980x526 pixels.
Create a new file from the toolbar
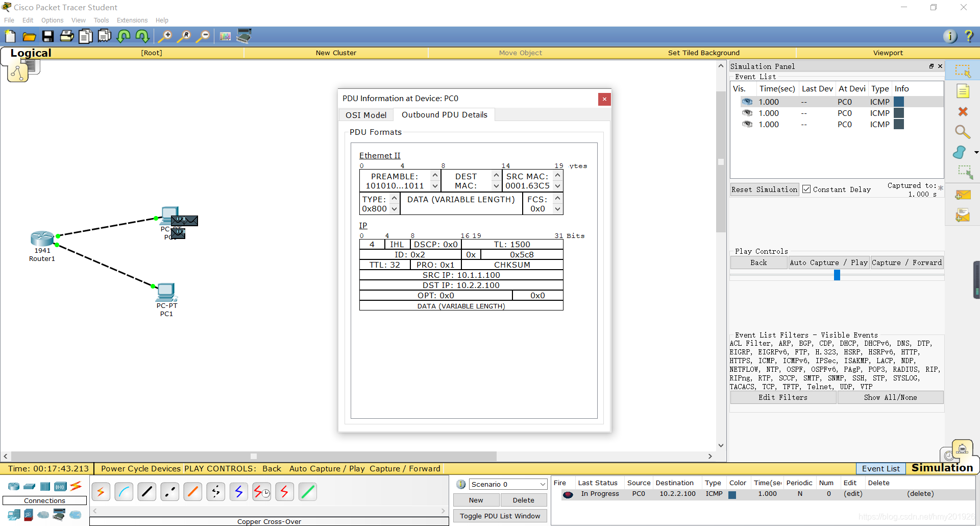[x=10, y=36]
